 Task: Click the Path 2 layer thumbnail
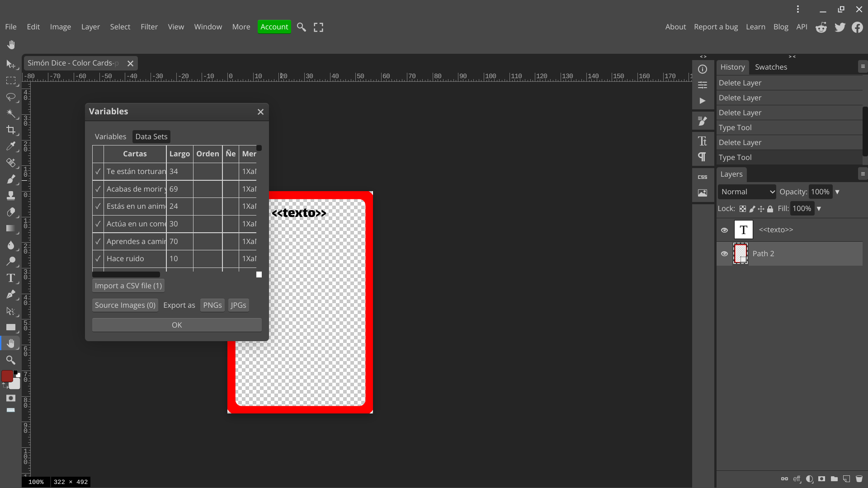coord(741,253)
